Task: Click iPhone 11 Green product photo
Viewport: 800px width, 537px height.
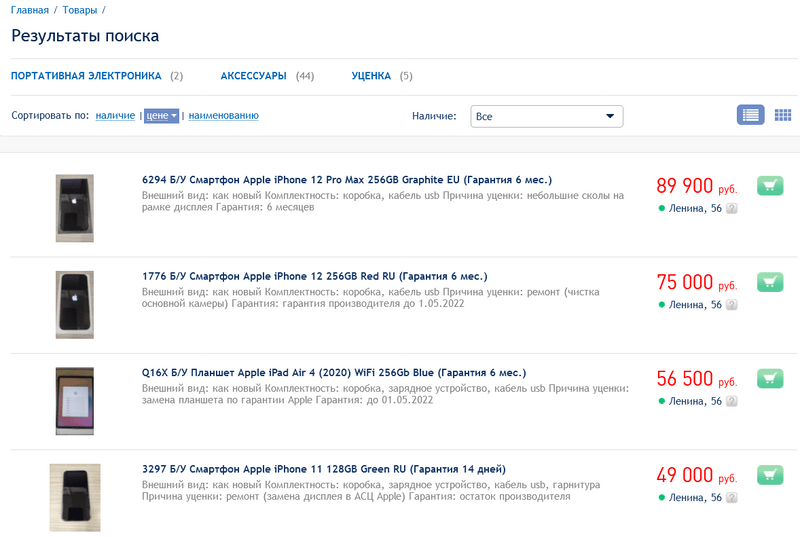Action: pyautogui.click(x=75, y=497)
